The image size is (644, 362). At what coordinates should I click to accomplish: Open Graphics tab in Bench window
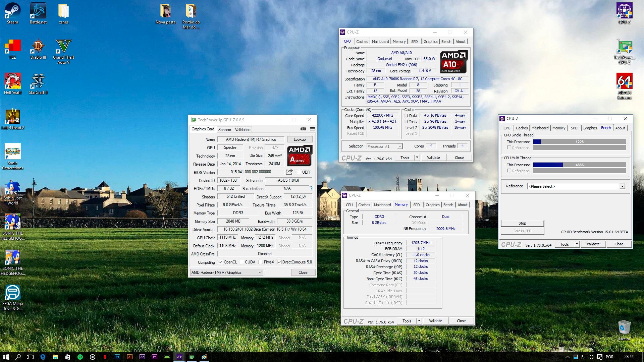tap(590, 128)
